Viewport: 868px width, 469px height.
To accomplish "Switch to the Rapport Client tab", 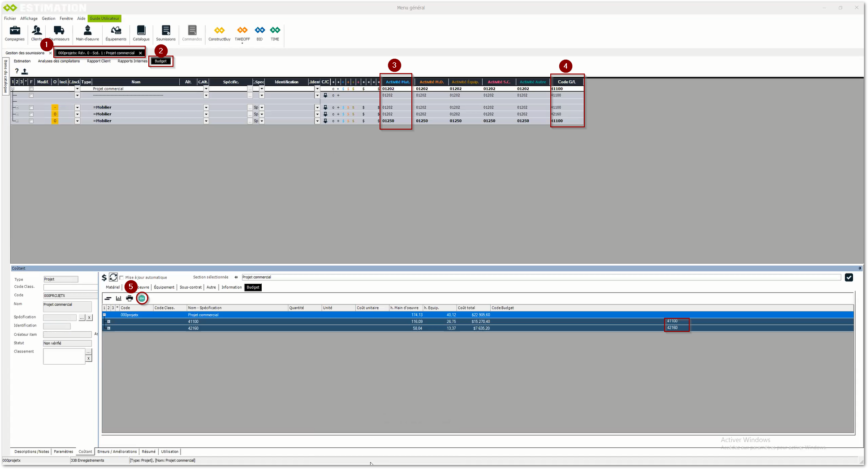I will pyautogui.click(x=99, y=61).
